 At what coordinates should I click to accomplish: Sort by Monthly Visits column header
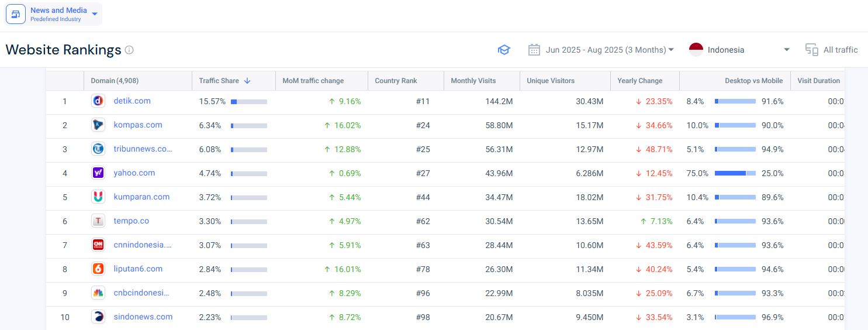[473, 81]
